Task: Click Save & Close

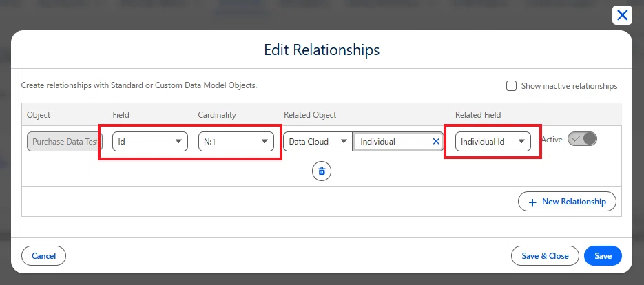Action: (x=545, y=256)
